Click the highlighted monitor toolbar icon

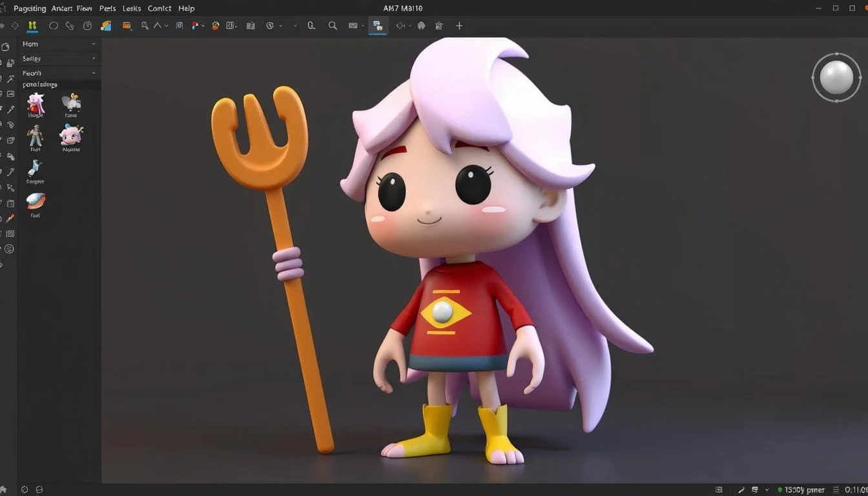(x=377, y=26)
